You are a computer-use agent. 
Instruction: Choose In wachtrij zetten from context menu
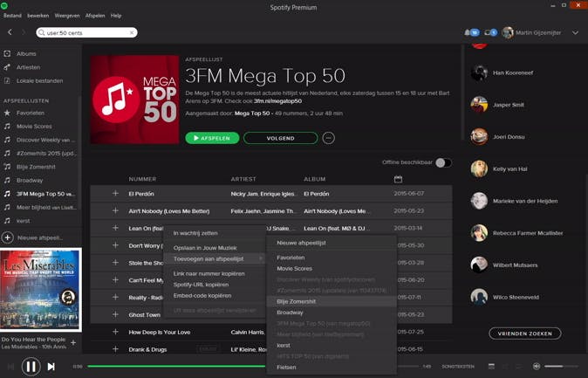coord(195,233)
